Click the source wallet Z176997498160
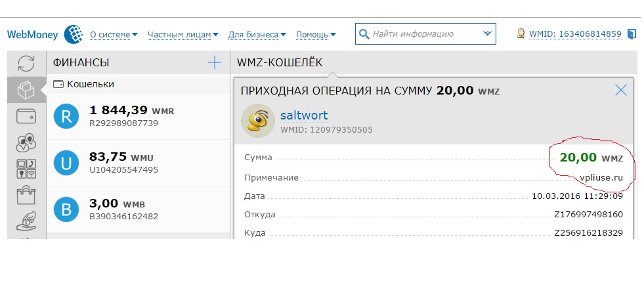644x302 pixels. (x=589, y=215)
